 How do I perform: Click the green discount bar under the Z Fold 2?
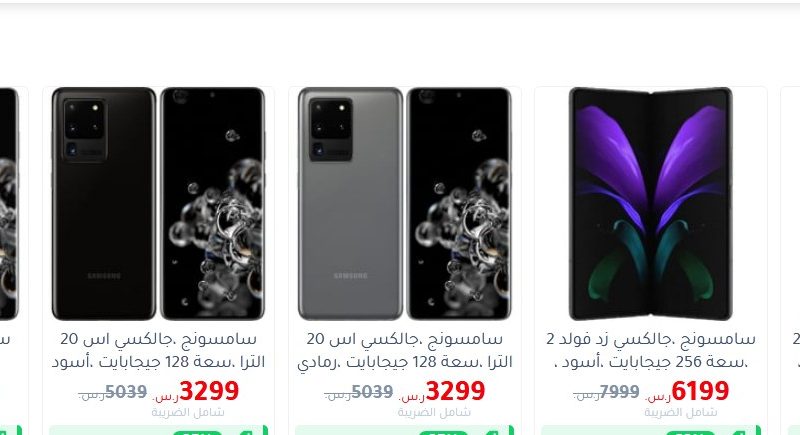coord(651,430)
